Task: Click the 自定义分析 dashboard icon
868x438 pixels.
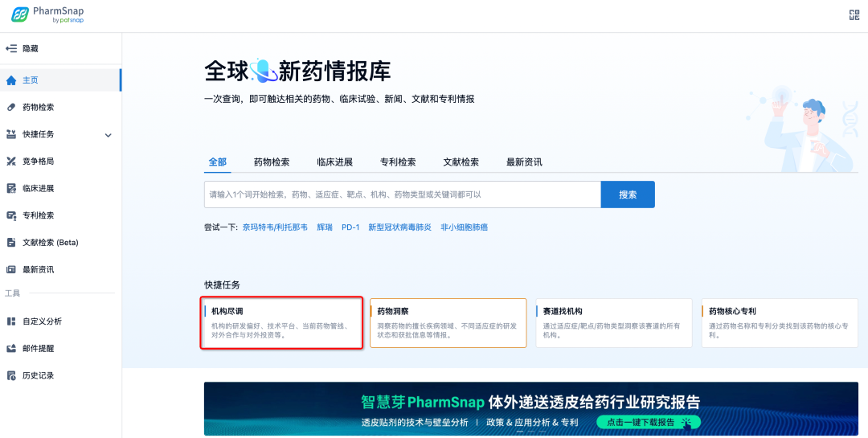Action: (11, 321)
